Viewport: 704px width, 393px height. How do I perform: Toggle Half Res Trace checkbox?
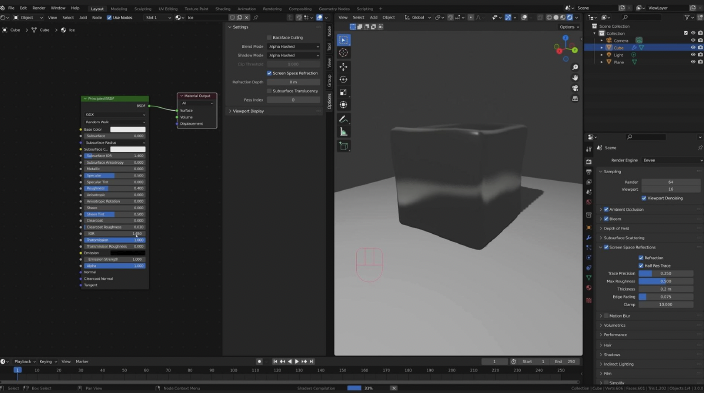coord(641,265)
